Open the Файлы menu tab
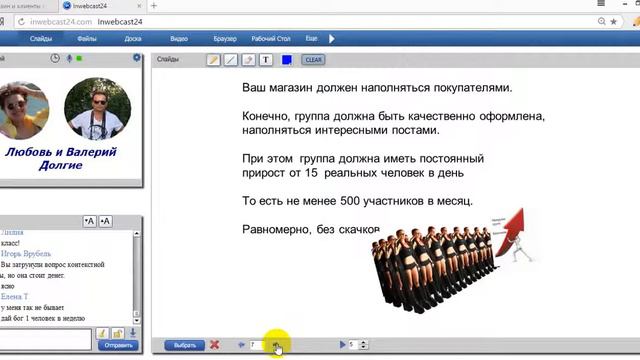Viewport: 640px width, 360px height. pyautogui.click(x=87, y=39)
